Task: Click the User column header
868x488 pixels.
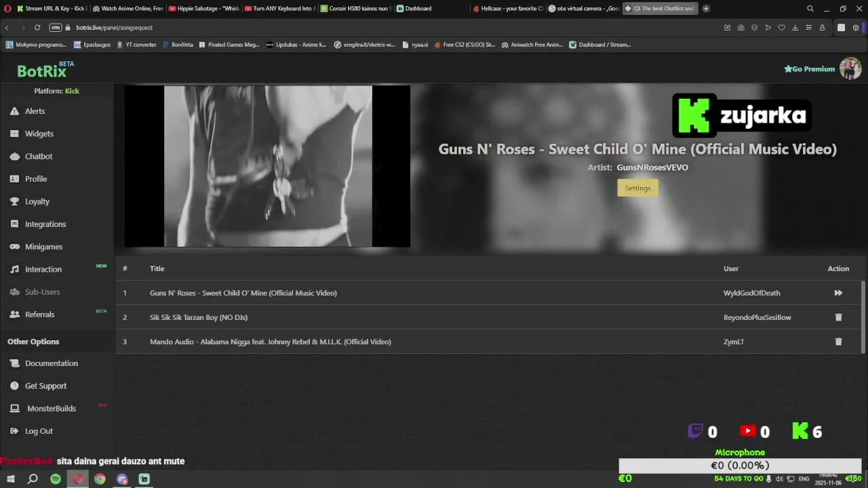Action: pyautogui.click(x=731, y=268)
